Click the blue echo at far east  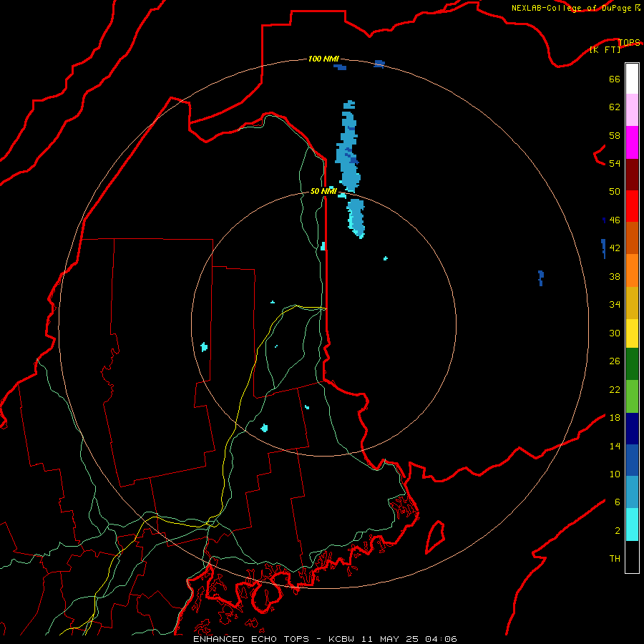(541, 278)
